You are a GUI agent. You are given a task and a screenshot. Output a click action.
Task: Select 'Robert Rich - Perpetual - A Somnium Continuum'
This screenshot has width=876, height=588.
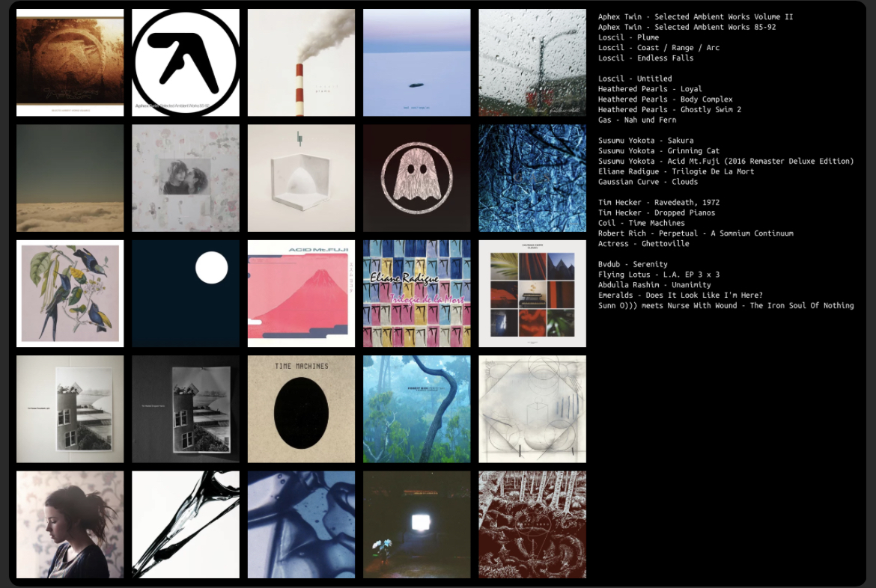coord(696,233)
